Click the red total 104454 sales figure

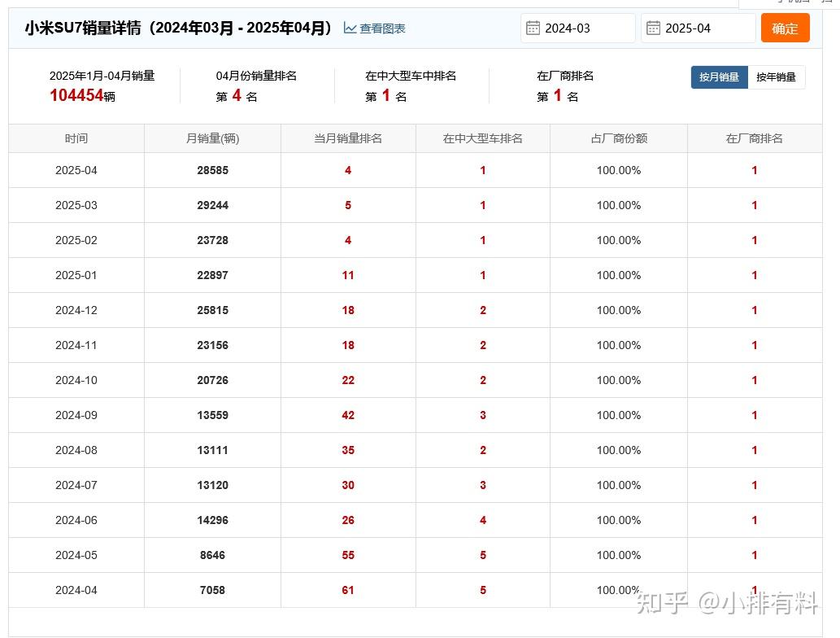[76, 95]
